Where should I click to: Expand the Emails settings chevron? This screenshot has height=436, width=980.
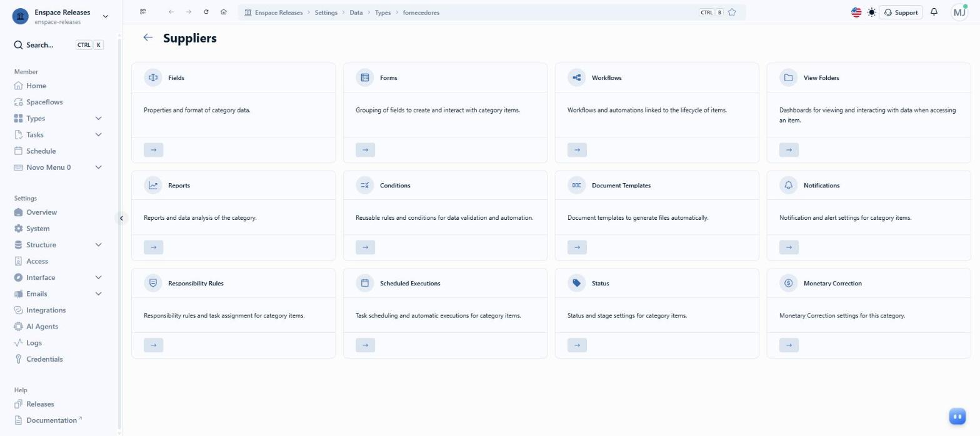(98, 293)
